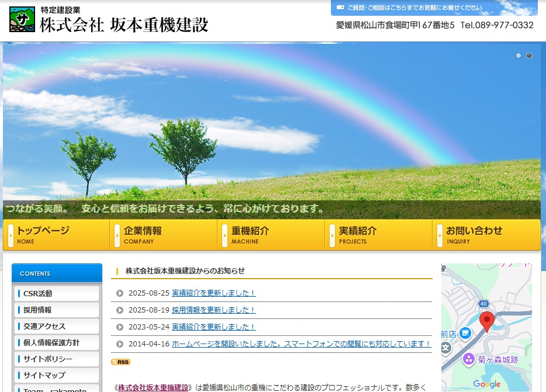
Task: Click the purple 菊ヶ森城跡 landmark marker
Action: pos(468,359)
